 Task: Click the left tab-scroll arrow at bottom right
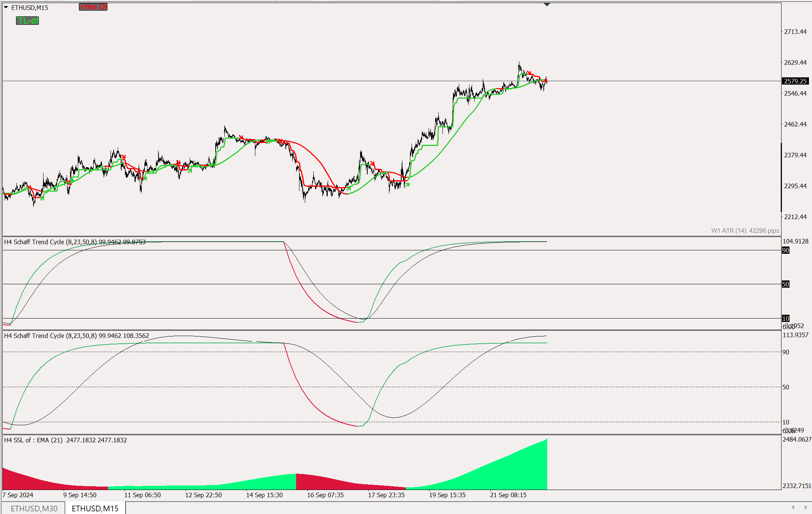pyautogui.click(x=793, y=508)
